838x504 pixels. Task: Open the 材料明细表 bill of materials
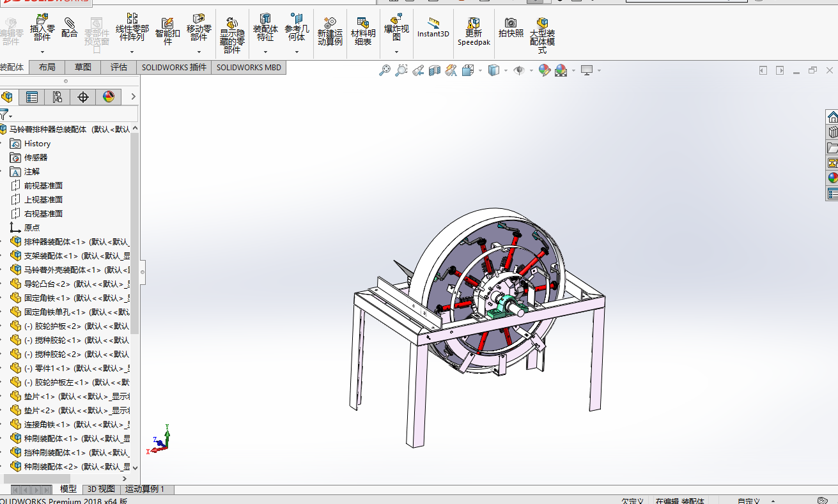click(x=363, y=31)
